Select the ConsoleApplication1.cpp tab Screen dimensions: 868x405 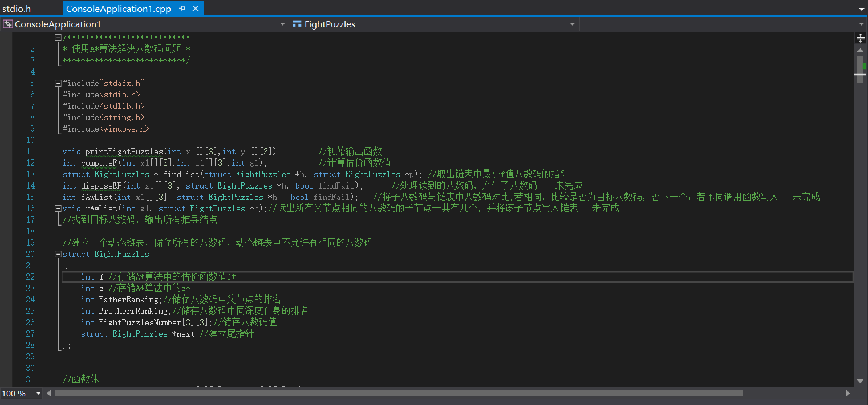(x=119, y=9)
